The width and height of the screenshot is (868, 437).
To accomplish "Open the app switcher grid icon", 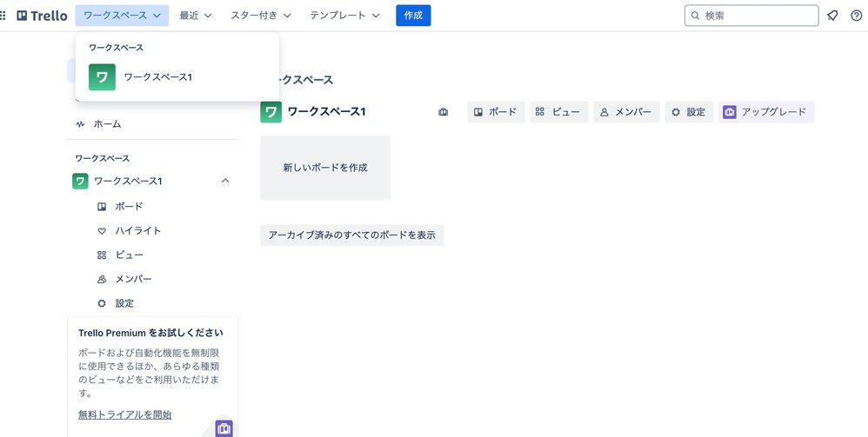I will click(3, 16).
